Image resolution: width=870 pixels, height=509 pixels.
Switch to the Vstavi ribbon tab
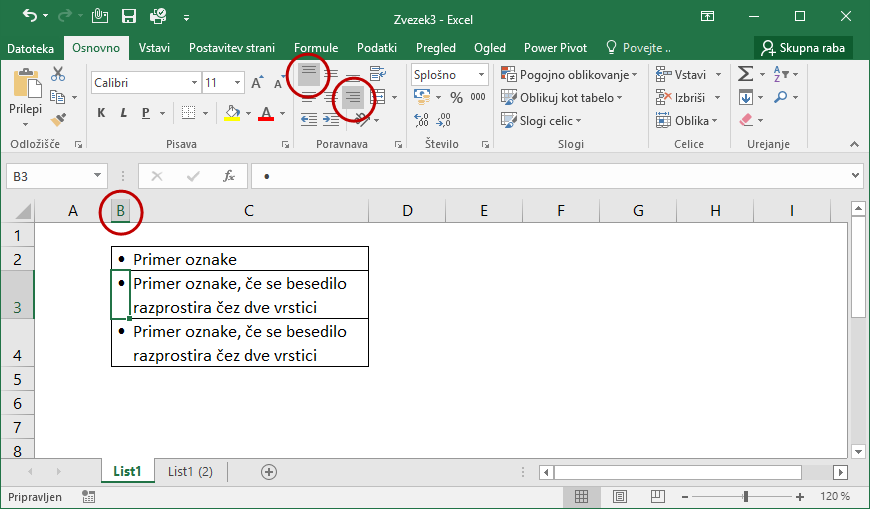154,48
